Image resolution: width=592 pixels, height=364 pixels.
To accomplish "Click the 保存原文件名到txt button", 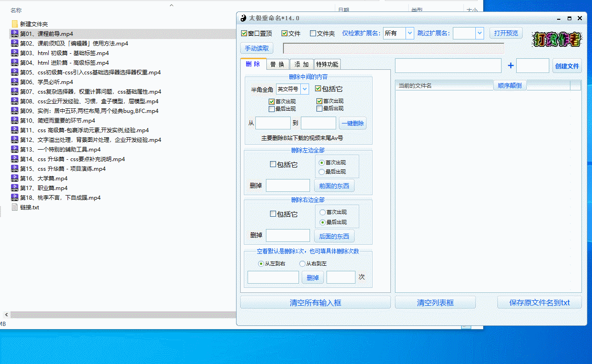I will click(539, 302).
